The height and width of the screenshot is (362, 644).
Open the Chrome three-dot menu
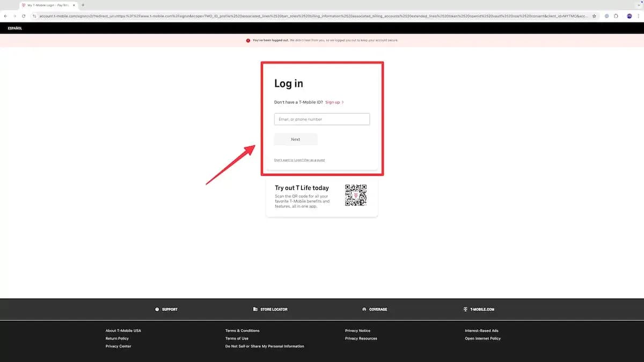coord(639,16)
